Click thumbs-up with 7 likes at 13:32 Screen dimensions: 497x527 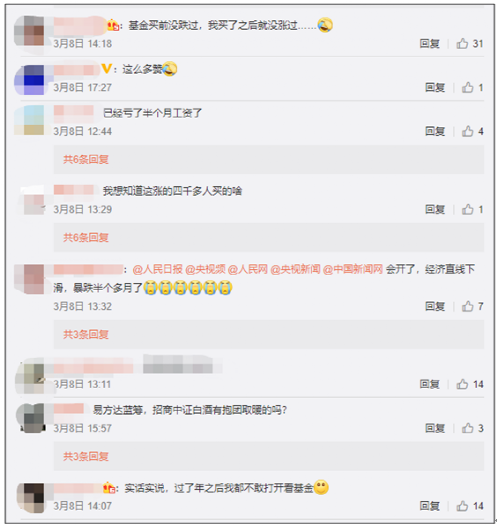[467, 306]
